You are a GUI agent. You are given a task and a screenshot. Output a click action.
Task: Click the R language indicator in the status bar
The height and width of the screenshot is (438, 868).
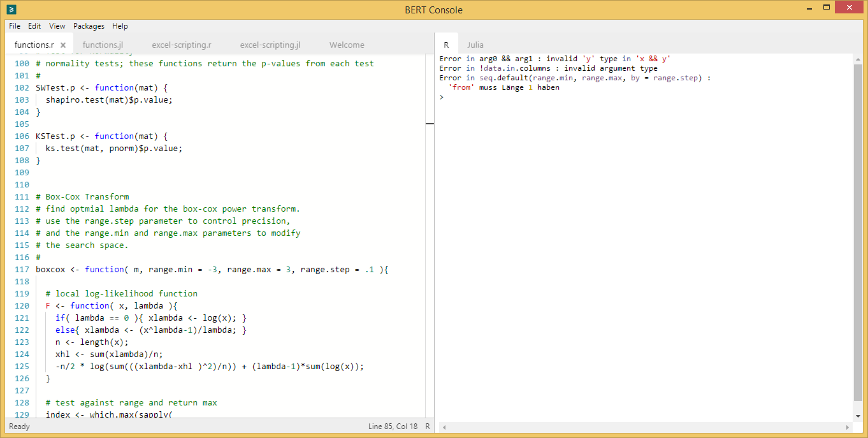pyautogui.click(x=427, y=426)
